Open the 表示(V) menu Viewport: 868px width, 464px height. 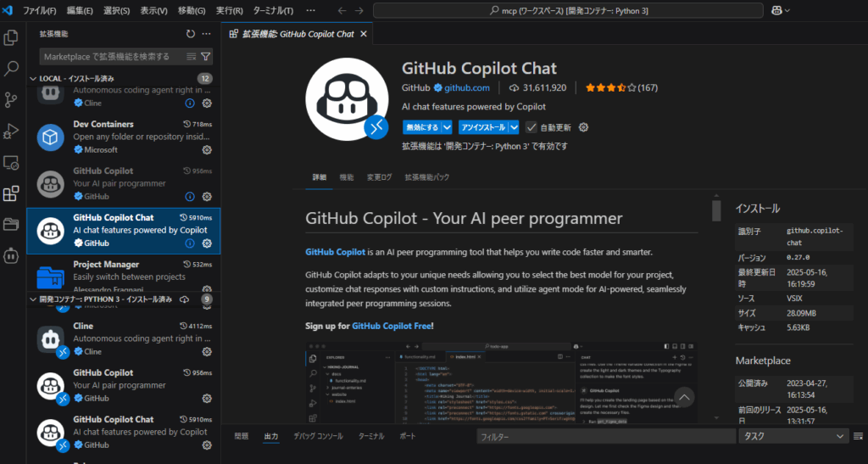pyautogui.click(x=153, y=10)
